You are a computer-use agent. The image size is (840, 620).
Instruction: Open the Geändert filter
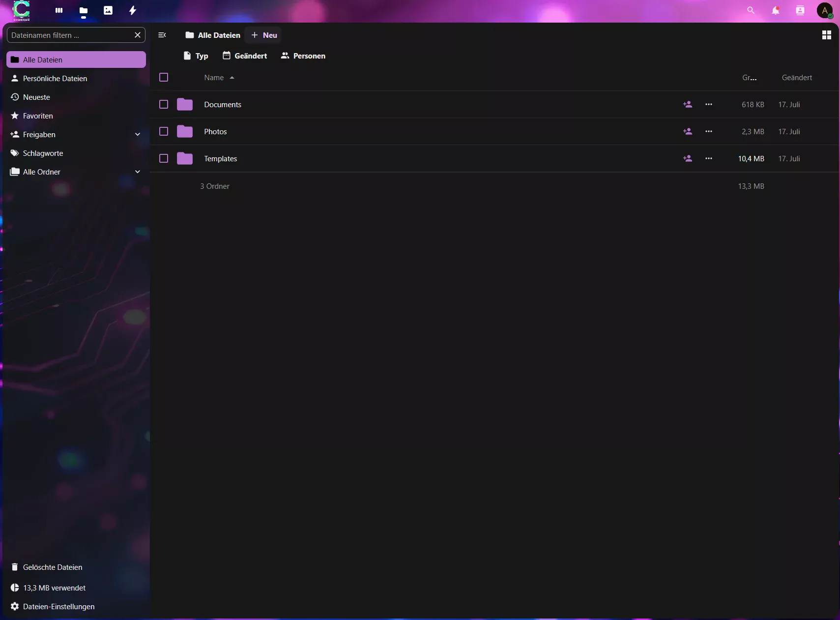click(x=245, y=56)
